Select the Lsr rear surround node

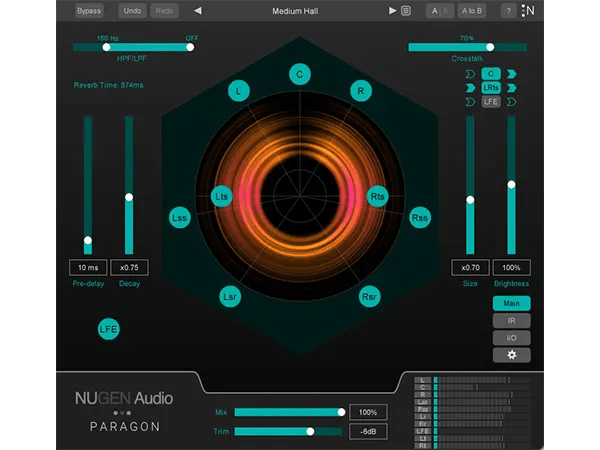pos(230,297)
